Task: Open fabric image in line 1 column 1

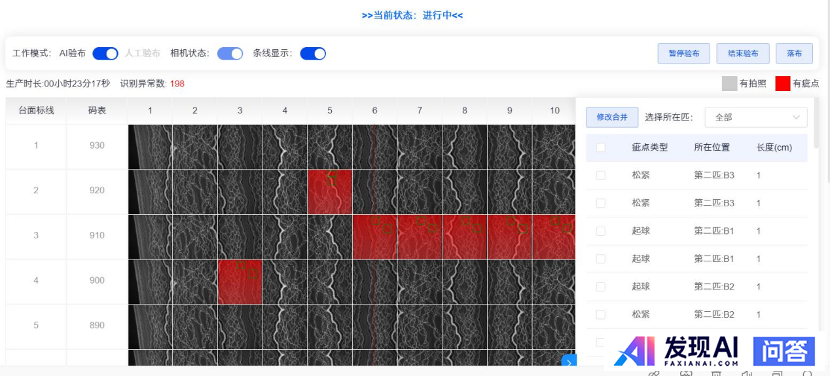Action: pos(150,147)
